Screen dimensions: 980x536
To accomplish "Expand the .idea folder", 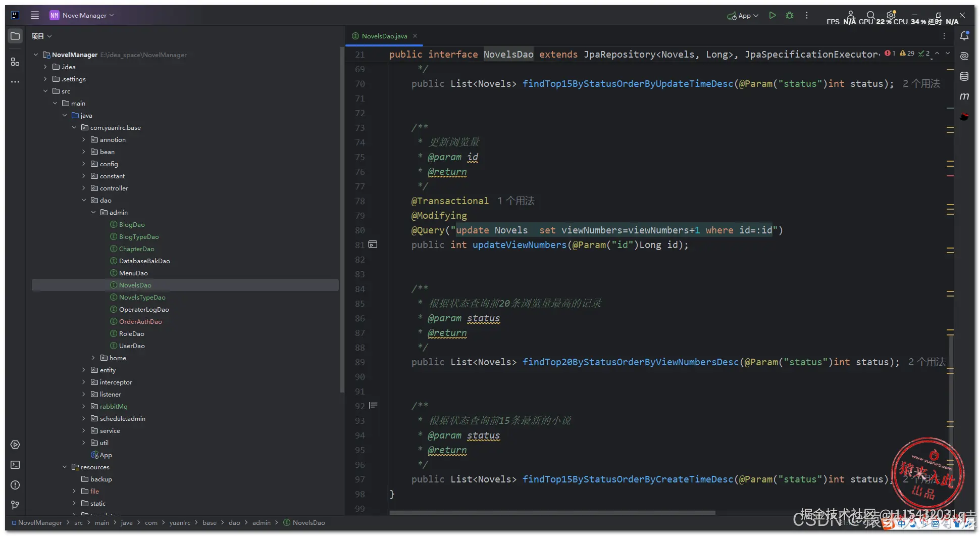I will tap(45, 67).
